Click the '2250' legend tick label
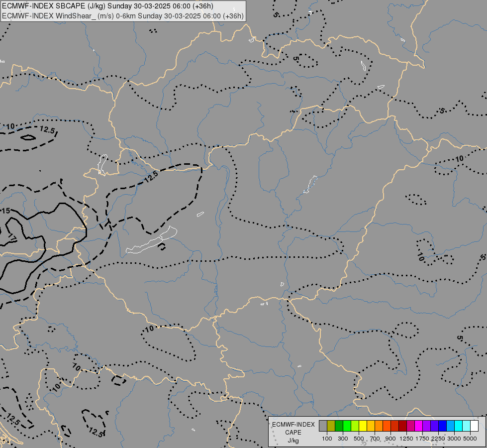The height and width of the screenshot is (448, 487). 438,439
